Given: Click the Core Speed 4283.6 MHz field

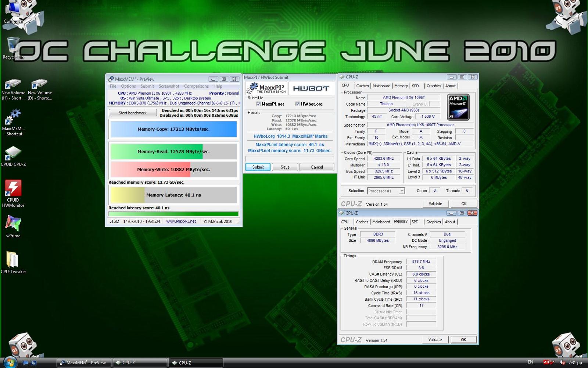Looking at the screenshot, I should pos(384,159).
